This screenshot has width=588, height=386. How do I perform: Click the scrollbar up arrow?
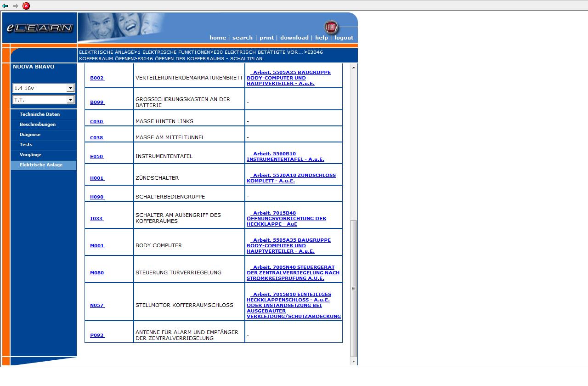tap(353, 68)
